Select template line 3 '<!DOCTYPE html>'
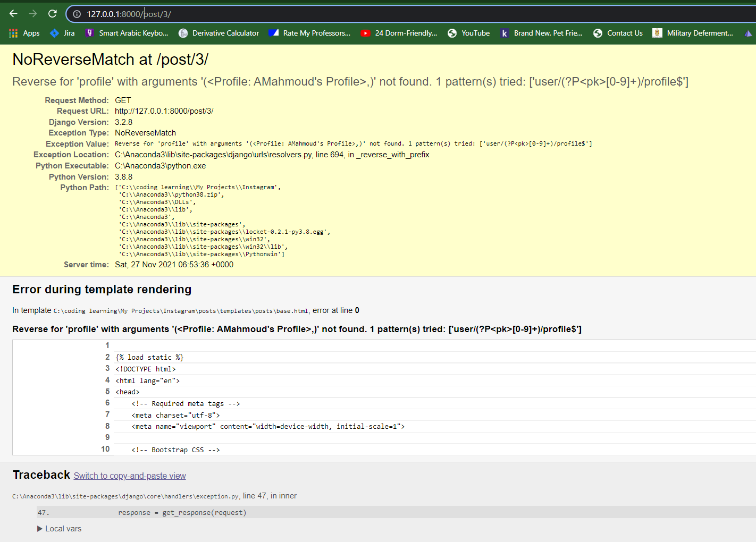Viewport: 756px width, 542px height. 146,369
